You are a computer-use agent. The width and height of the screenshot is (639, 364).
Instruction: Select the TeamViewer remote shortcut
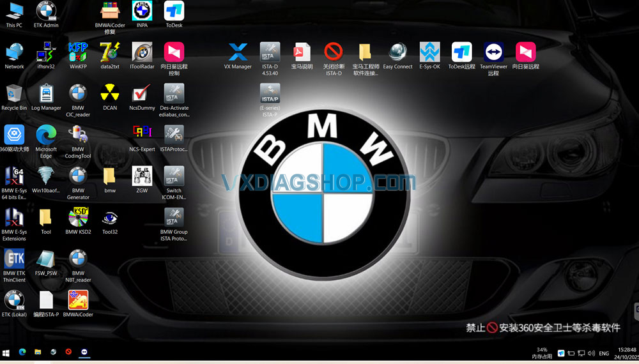pos(493,52)
